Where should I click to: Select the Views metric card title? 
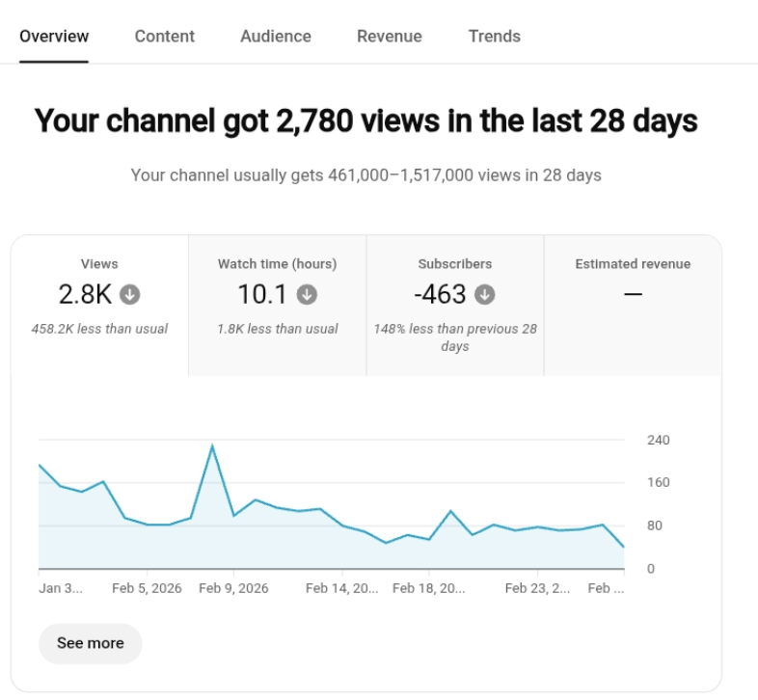click(99, 263)
